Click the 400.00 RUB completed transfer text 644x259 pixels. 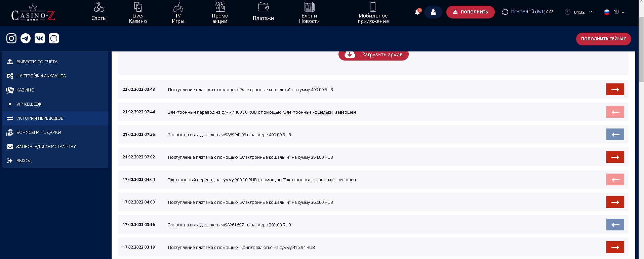click(x=262, y=112)
